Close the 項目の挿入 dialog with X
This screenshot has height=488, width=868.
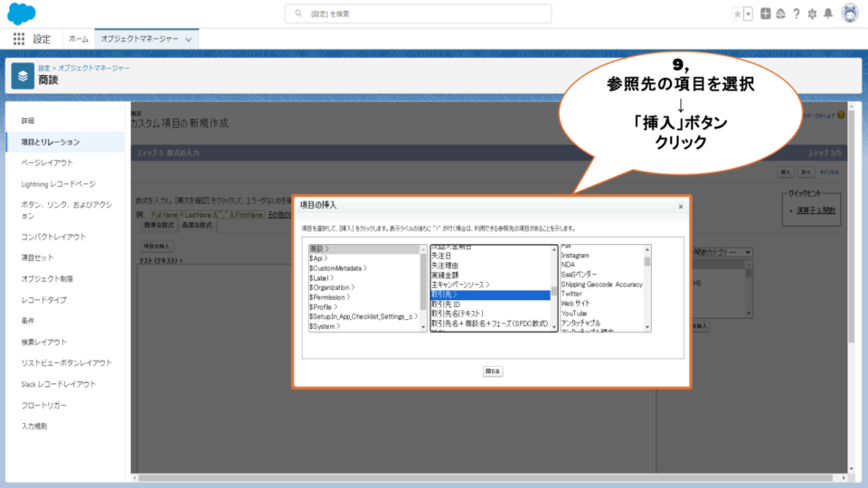pyautogui.click(x=680, y=206)
